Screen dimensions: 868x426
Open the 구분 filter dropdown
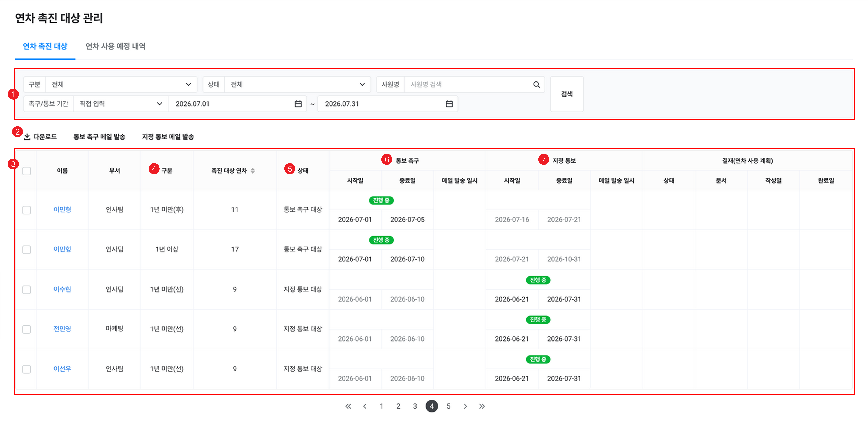[121, 84]
